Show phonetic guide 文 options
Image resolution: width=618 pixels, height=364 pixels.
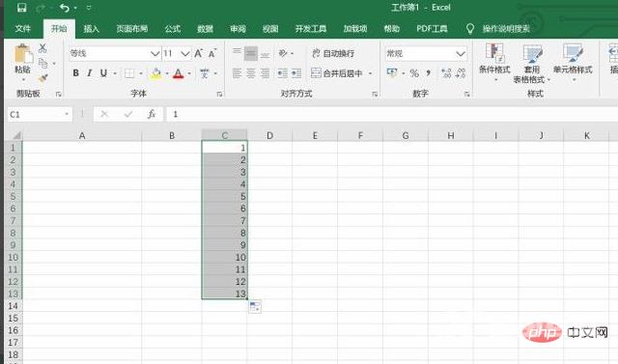[x=205, y=73]
